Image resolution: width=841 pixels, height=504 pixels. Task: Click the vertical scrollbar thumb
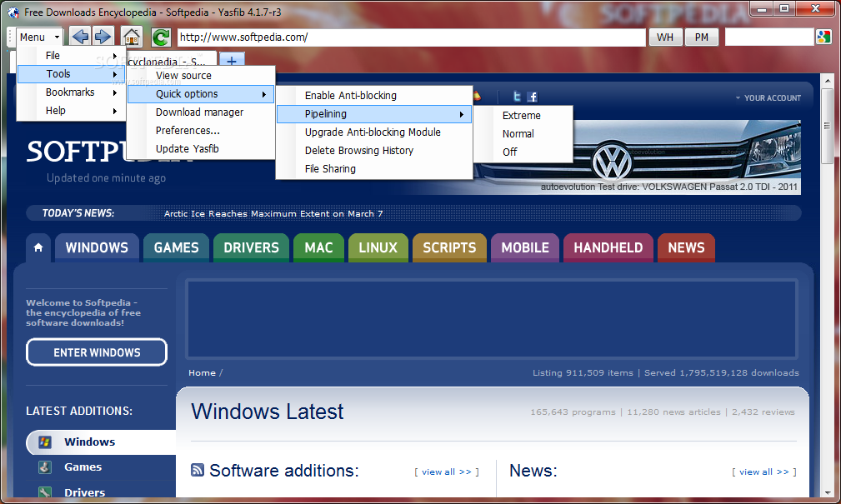pyautogui.click(x=827, y=126)
